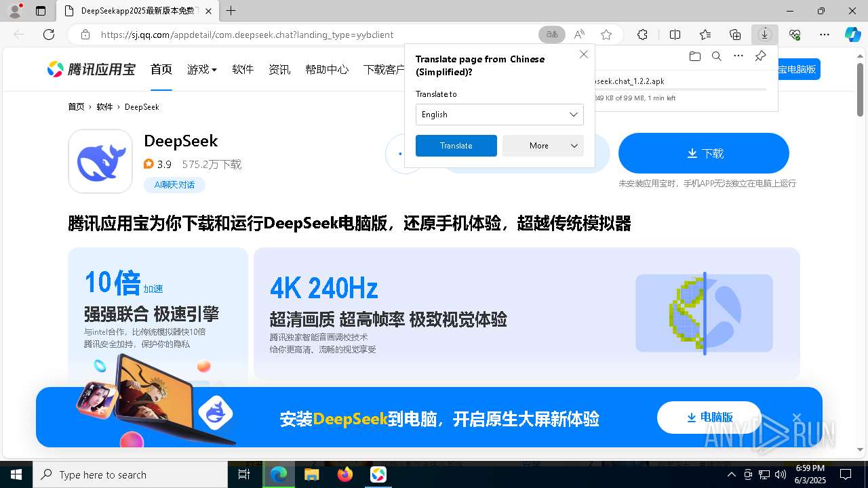Open the volume control in the tray
The height and width of the screenshot is (488, 868).
click(x=781, y=474)
